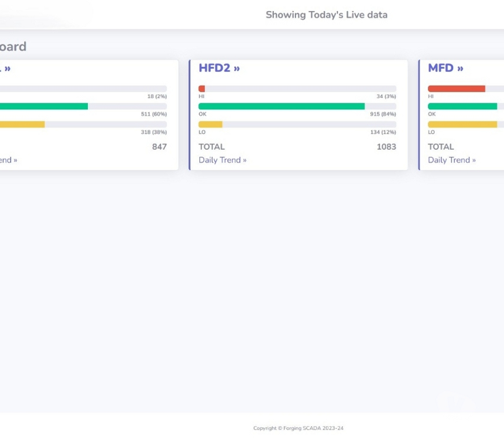
Task: Select the red HI bar in MFD card
Action: 456,89
